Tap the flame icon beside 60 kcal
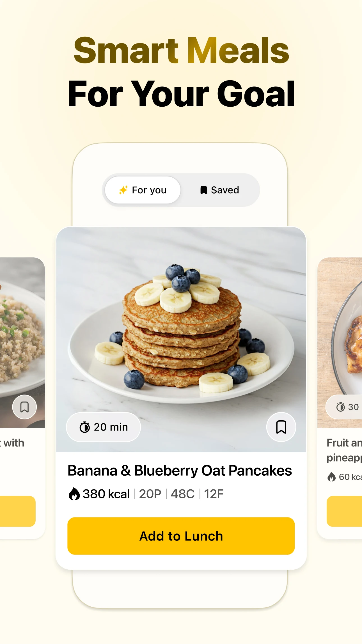 point(331,477)
